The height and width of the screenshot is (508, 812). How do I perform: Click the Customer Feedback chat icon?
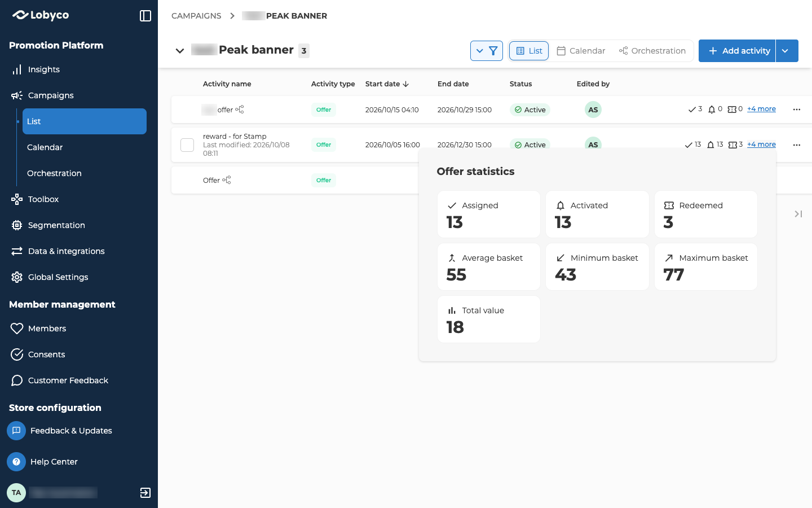tap(17, 380)
